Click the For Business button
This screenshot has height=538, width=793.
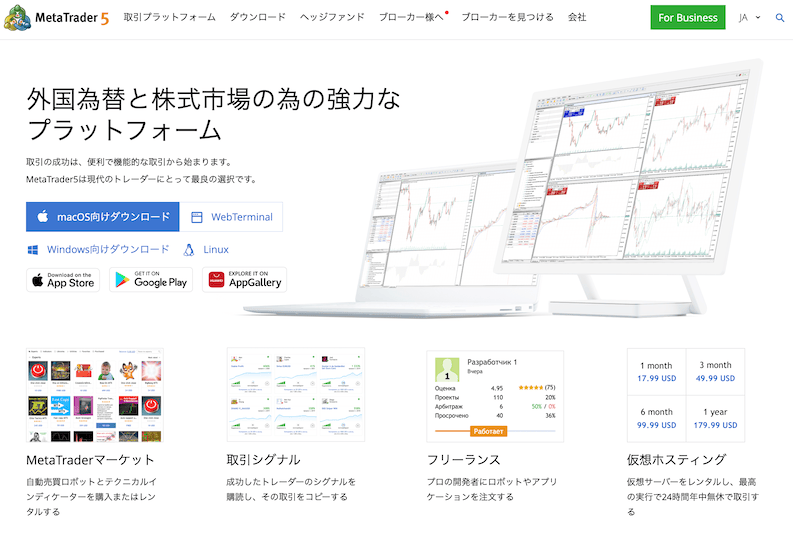[688, 18]
